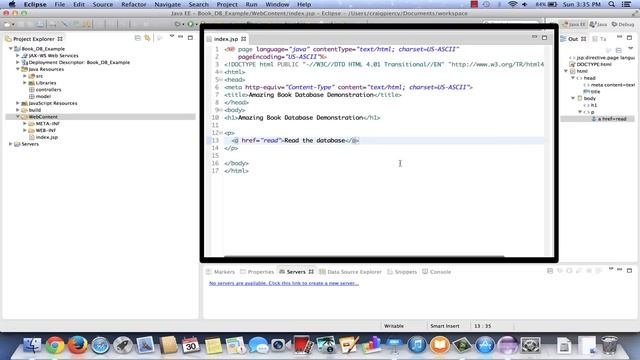
Task: Open the Run menu
Action: [x=251, y=4]
